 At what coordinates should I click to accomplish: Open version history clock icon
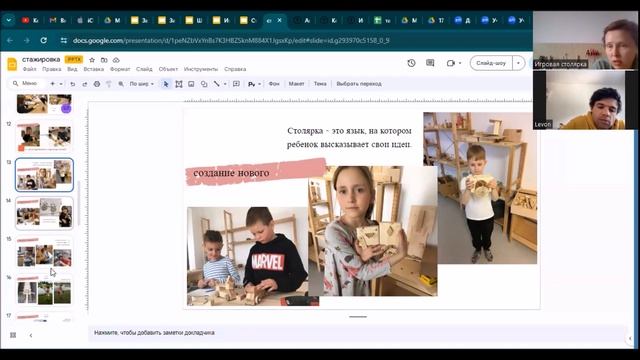411,63
